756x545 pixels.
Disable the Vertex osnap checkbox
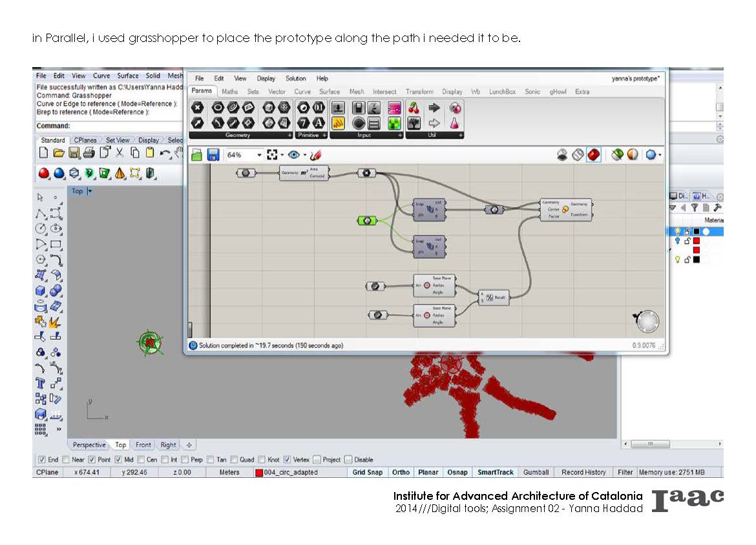(288, 460)
